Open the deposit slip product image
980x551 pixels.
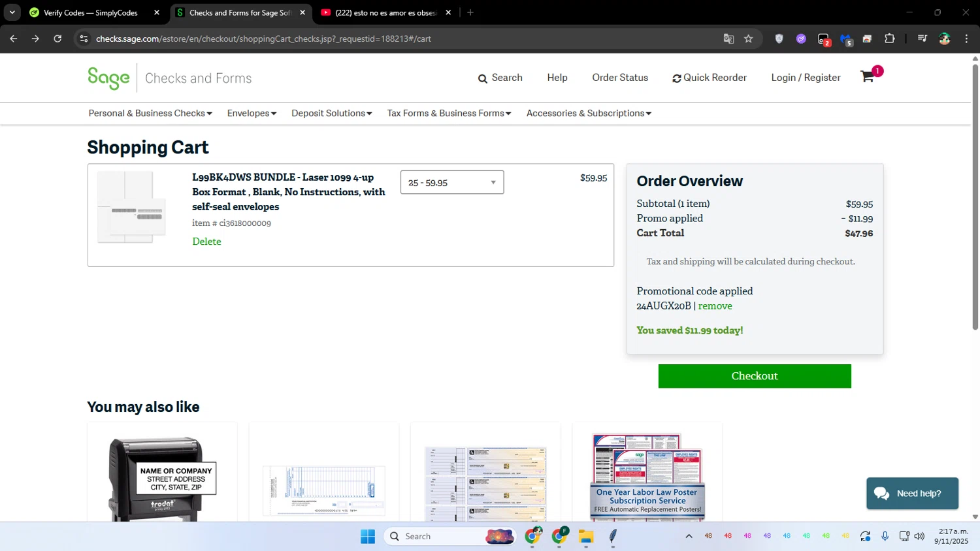click(324, 490)
